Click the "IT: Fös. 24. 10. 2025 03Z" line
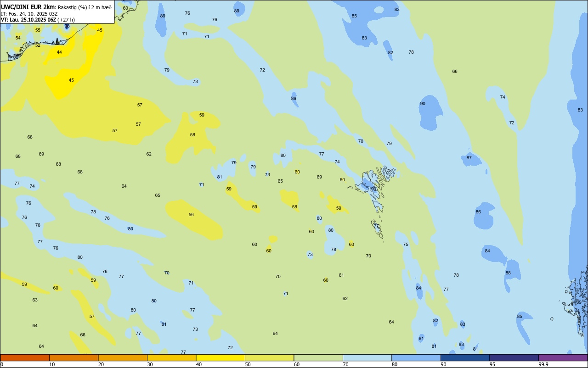 [x=29, y=14]
